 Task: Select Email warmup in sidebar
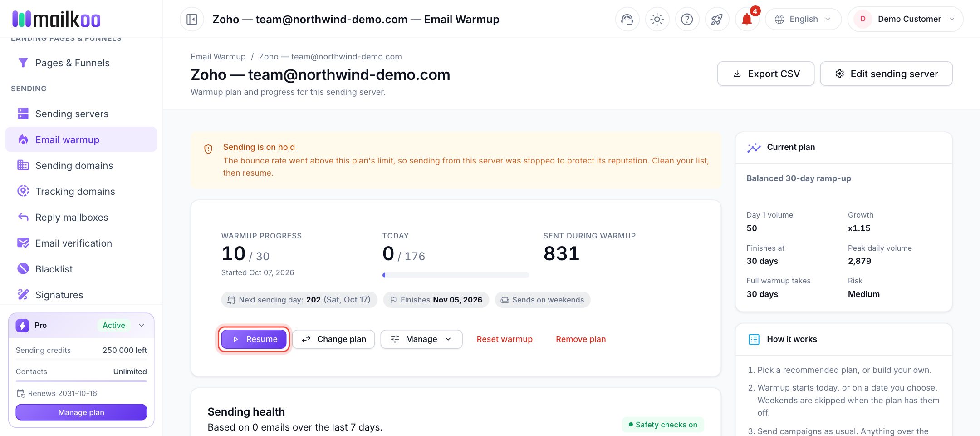coord(81,139)
